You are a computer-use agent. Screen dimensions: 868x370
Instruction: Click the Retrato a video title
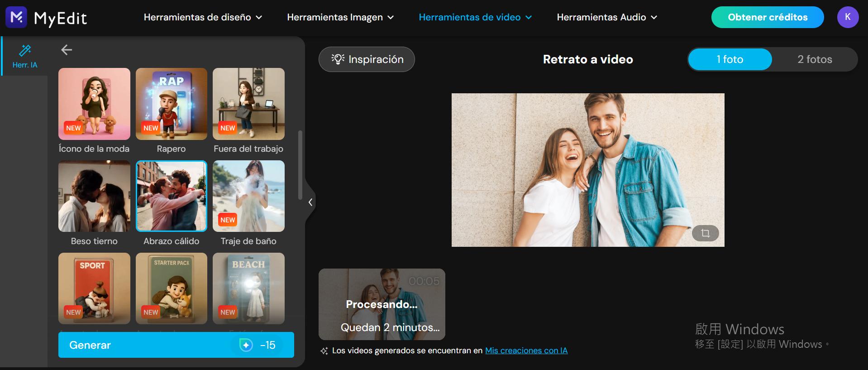pos(588,59)
